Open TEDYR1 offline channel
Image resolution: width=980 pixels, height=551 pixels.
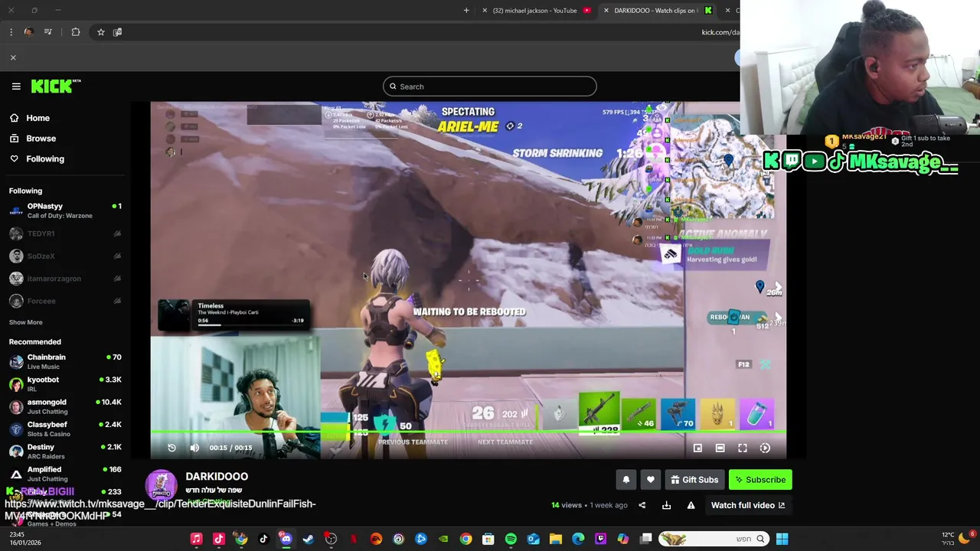[x=65, y=233]
